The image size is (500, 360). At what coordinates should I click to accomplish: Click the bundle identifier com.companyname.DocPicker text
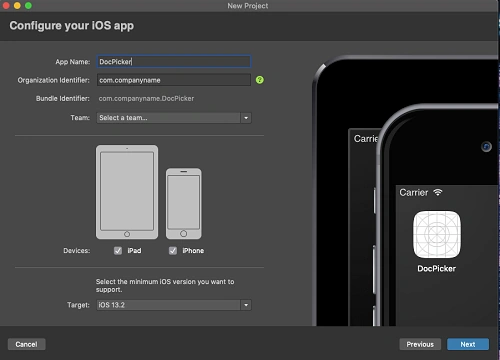(x=146, y=99)
